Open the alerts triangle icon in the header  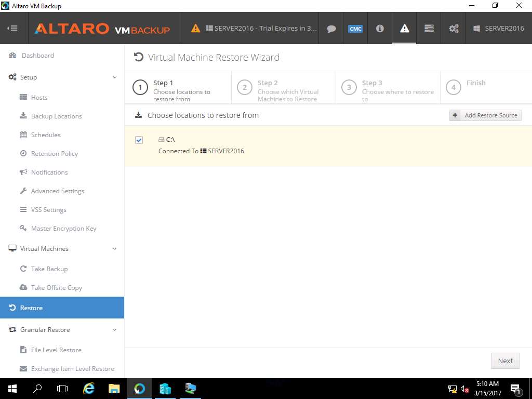click(x=404, y=28)
